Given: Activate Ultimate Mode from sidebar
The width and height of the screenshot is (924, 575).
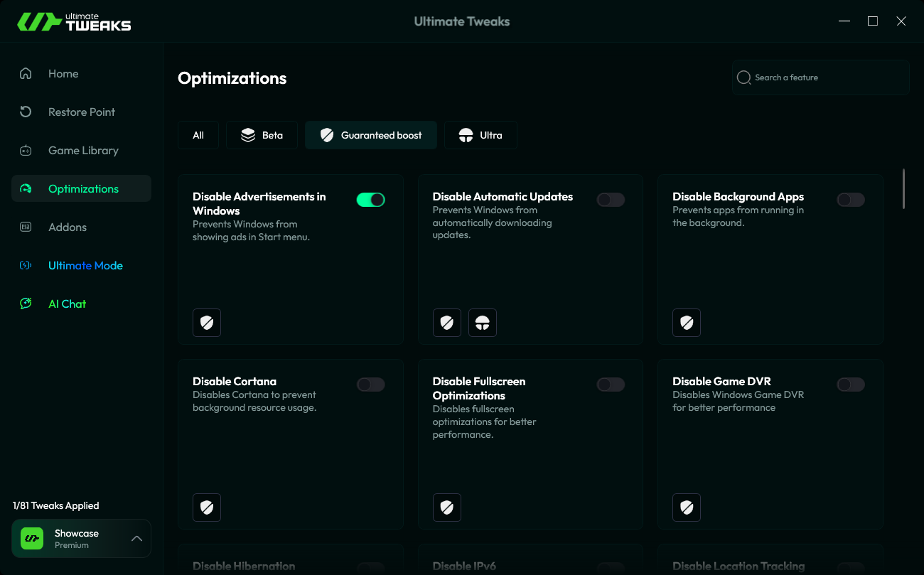Looking at the screenshot, I should tap(85, 265).
